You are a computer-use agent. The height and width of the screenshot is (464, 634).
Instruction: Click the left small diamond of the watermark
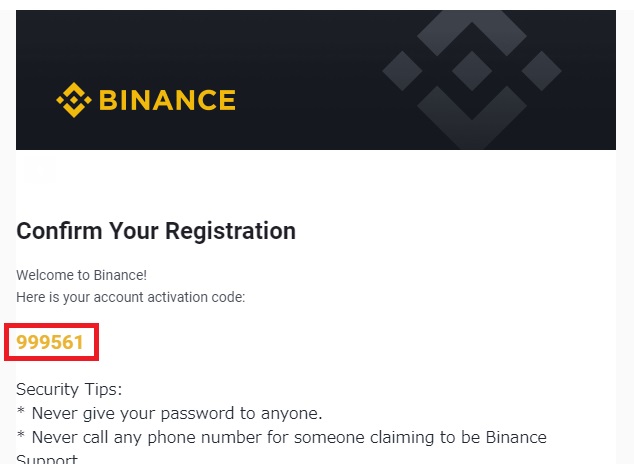click(x=402, y=71)
